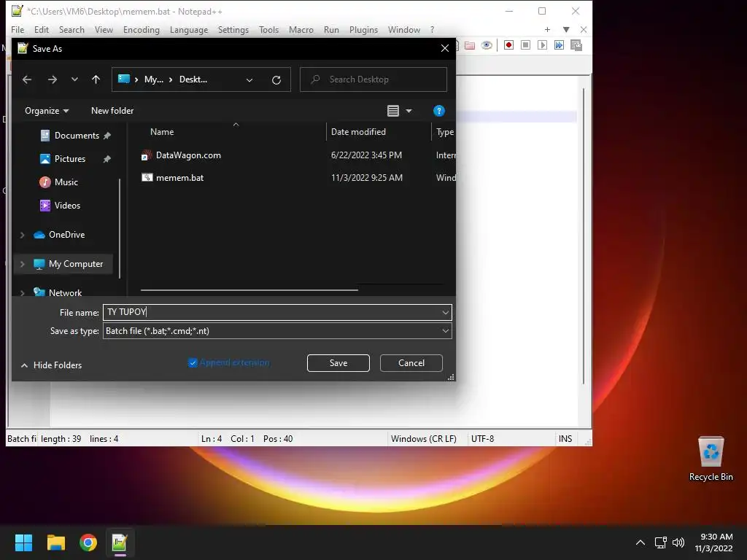The image size is (747, 560).
Task: Click Save Current Recorded Macro icon
Action: coord(576,45)
